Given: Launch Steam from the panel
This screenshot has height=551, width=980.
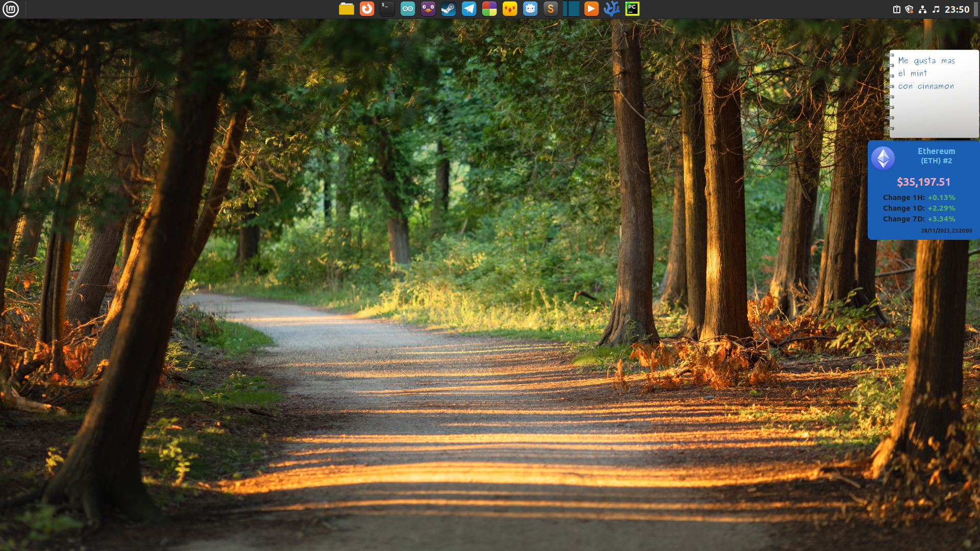Looking at the screenshot, I should pos(448,9).
